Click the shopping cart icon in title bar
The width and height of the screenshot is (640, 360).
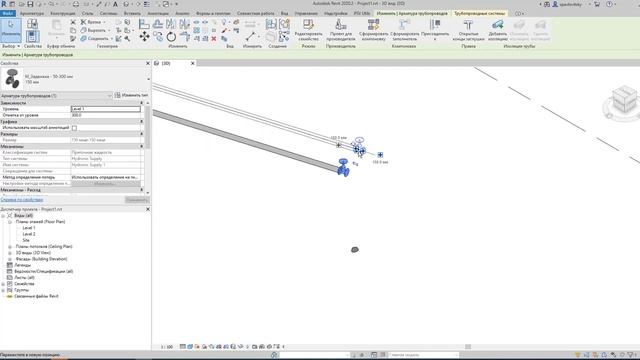click(x=597, y=4)
